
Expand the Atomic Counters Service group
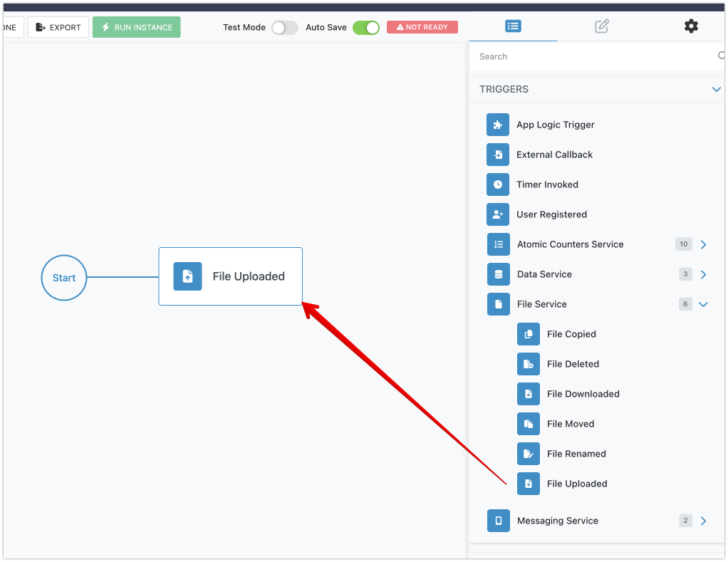click(703, 244)
